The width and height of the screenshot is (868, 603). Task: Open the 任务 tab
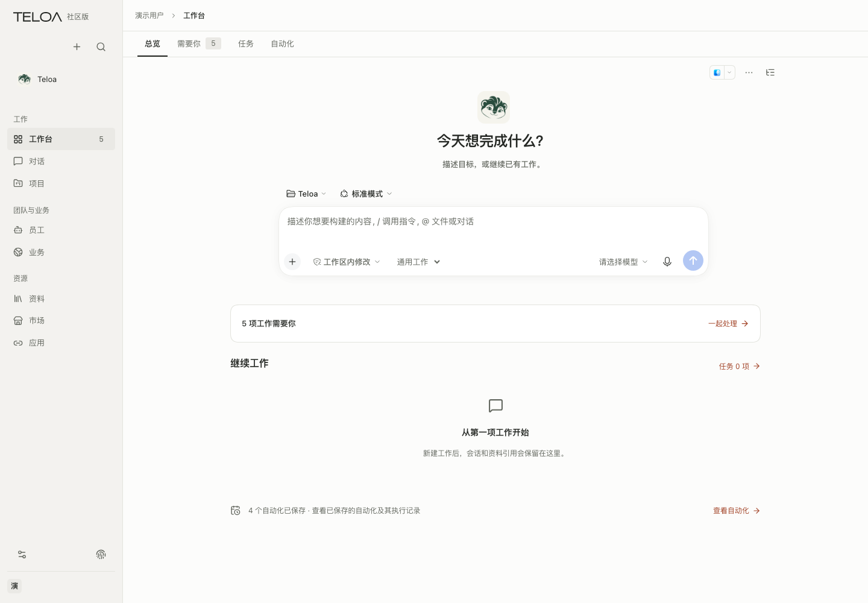click(x=246, y=44)
